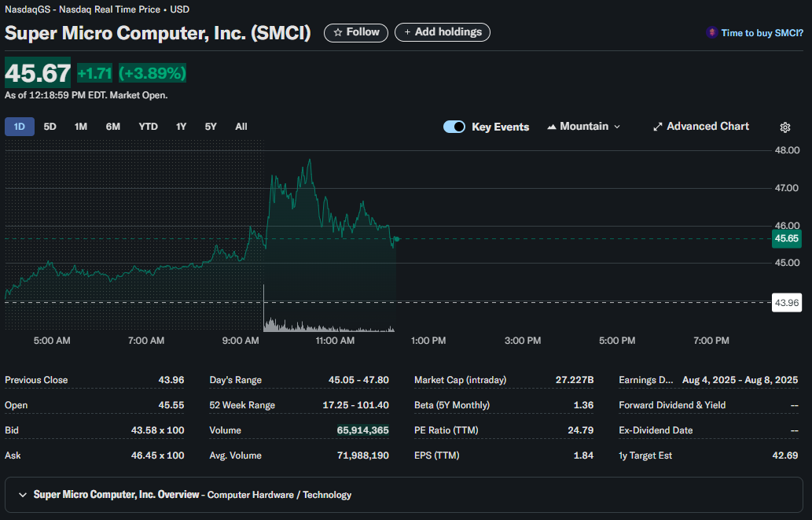Click the Bid value 43.58 x 100

[x=157, y=430]
